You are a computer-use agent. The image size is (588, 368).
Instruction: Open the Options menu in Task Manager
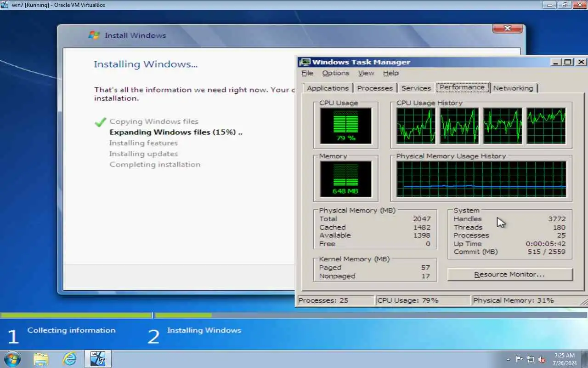(335, 73)
